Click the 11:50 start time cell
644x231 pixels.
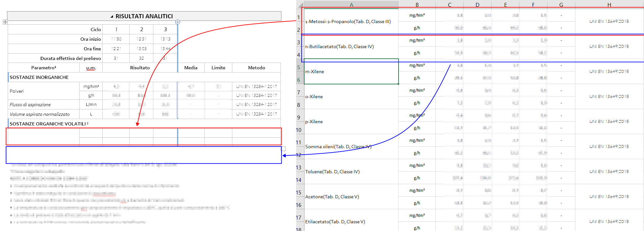coord(116,39)
